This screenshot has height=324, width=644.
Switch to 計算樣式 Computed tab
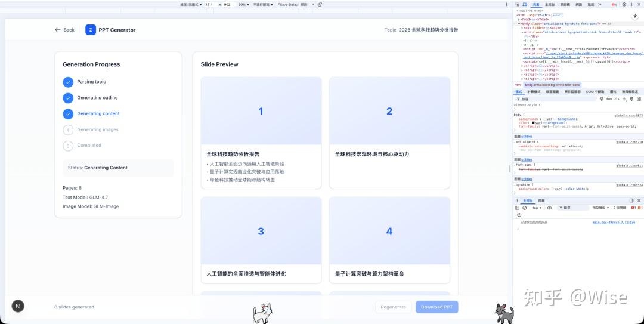click(534, 92)
